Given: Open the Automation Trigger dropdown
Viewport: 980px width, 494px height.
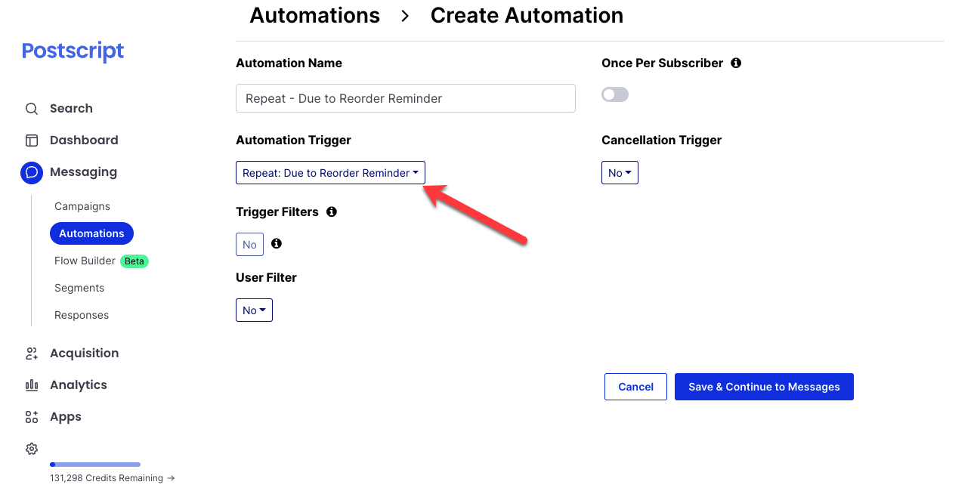Looking at the screenshot, I should coord(330,173).
